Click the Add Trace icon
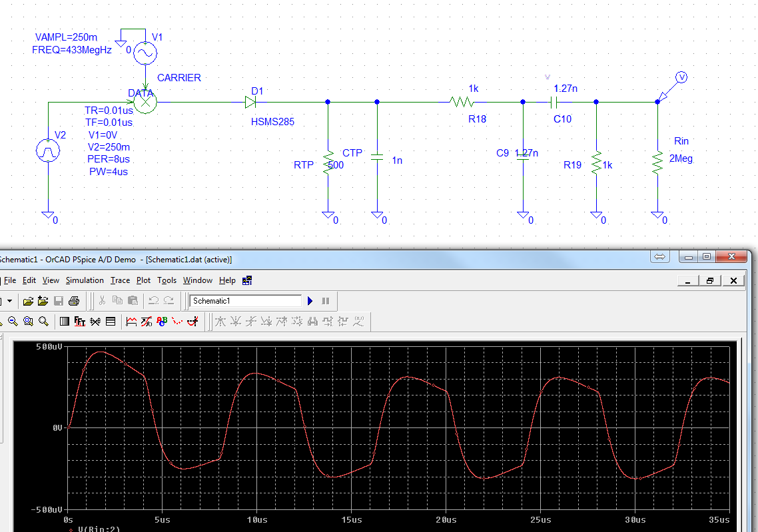The width and height of the screenshot is (758, 532). [x=131, y=322]
